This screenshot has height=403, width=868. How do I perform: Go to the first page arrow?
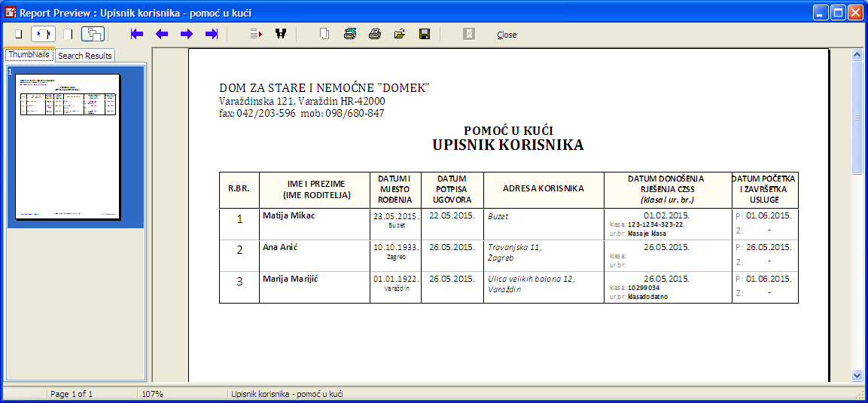[136, 34]
